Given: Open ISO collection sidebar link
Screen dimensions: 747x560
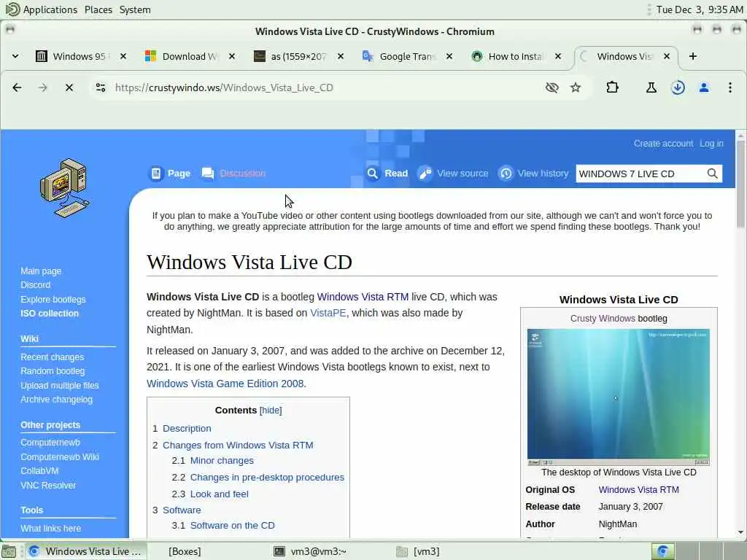Looking at the screenshot, I should click(50, 314).
